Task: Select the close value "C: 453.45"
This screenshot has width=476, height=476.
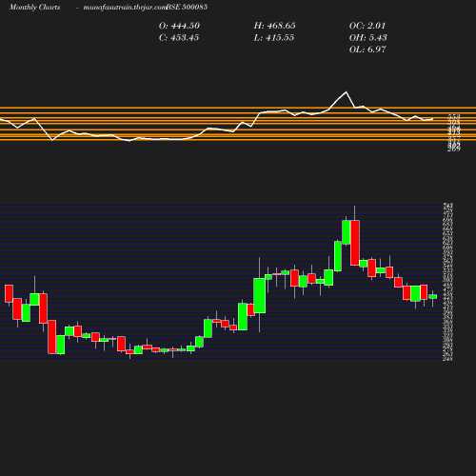Action: pyautogui.click(x=179, y=38)
